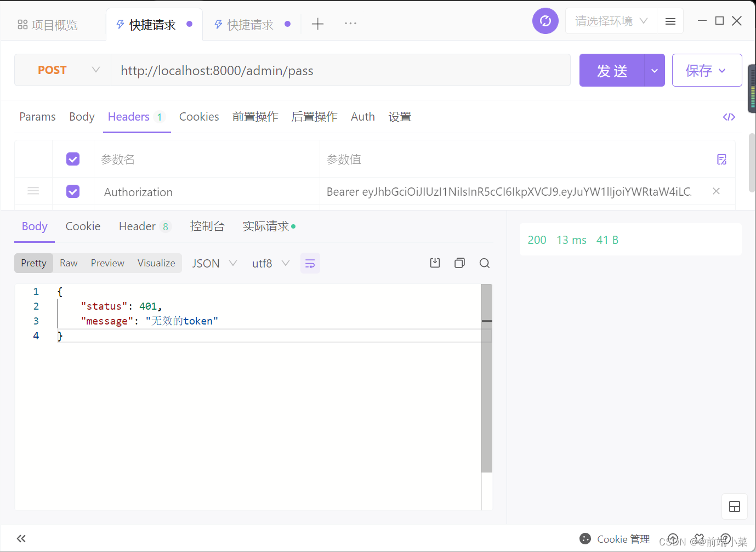The width and height of the screenshot is (756, 552).
Task: Open the POST method dropdown
Action: click(x=62, y=70)
